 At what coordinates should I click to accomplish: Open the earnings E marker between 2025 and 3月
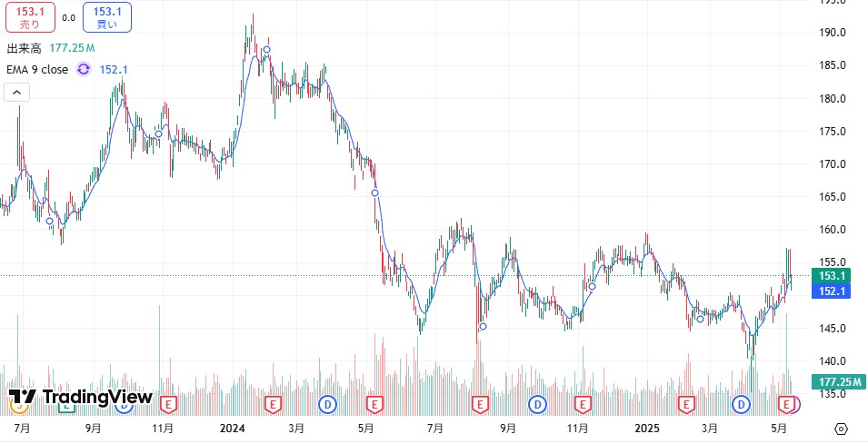tap(686, 402)
